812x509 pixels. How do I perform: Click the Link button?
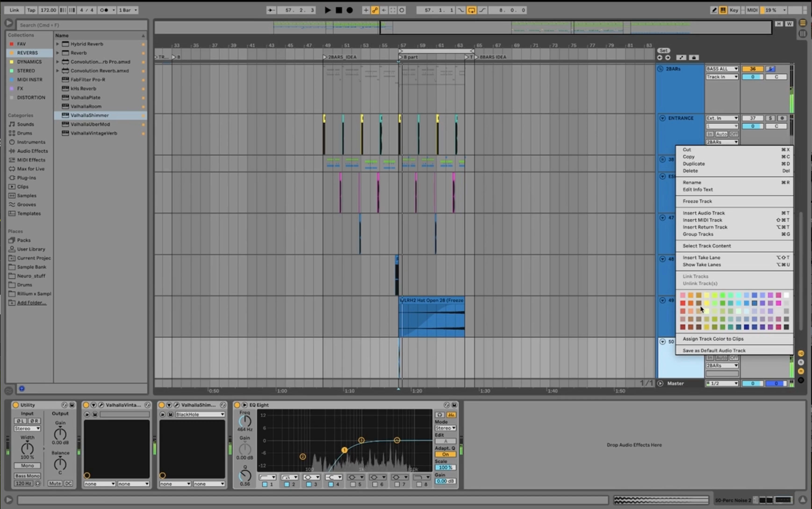click(14, 10)
